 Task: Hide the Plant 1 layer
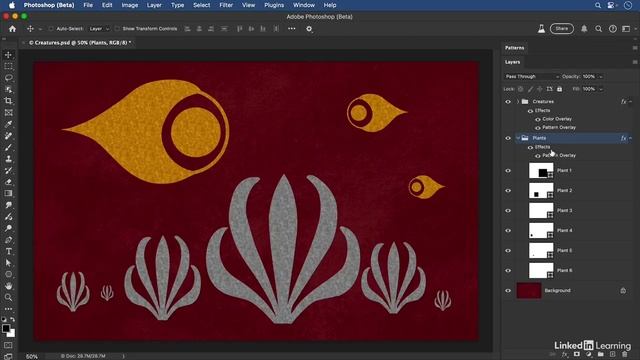[508, 171]
